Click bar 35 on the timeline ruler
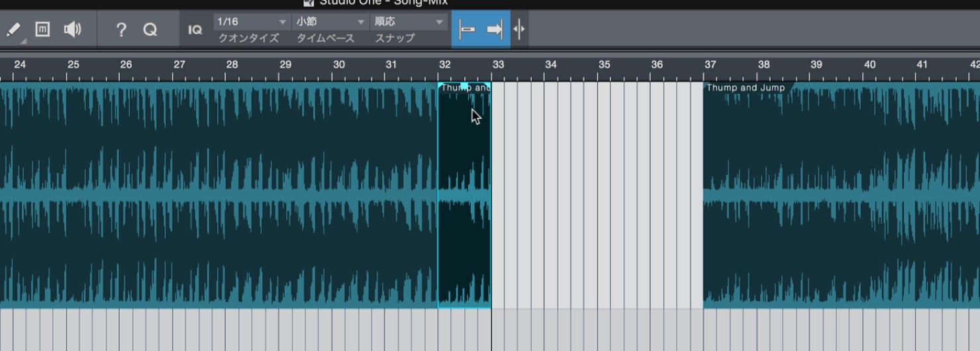Viewport: 980px width, 351px height. (604, 65)
